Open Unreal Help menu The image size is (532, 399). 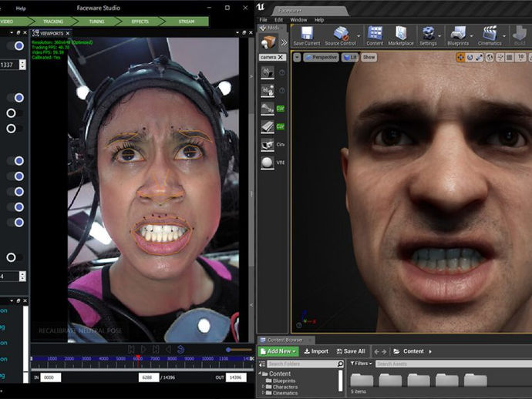click(x=319, y=20)
